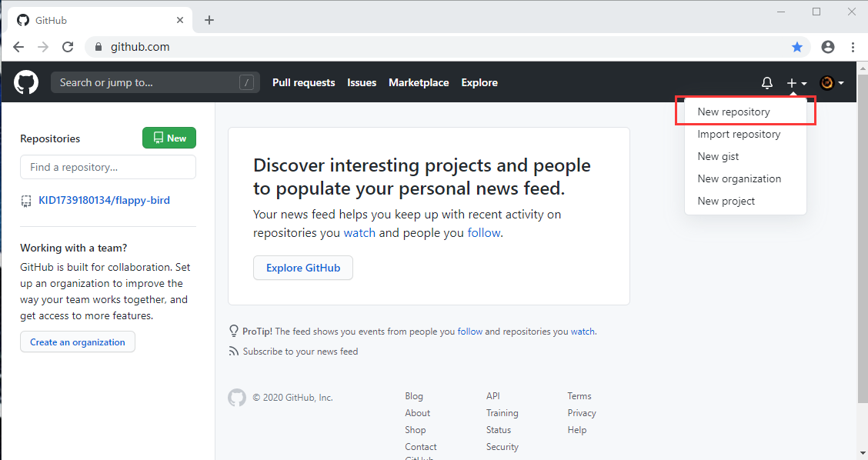Select Import repository from menu
Viewport: 868px width, 460px height.
coord(745,134)
